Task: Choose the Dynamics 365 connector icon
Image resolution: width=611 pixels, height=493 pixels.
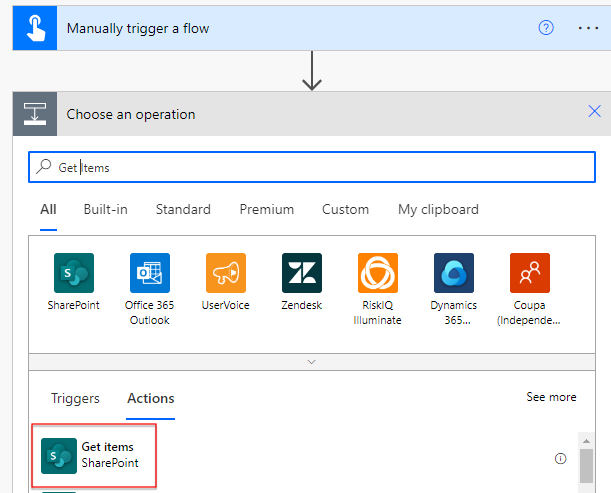Action: tap(454, 273)
